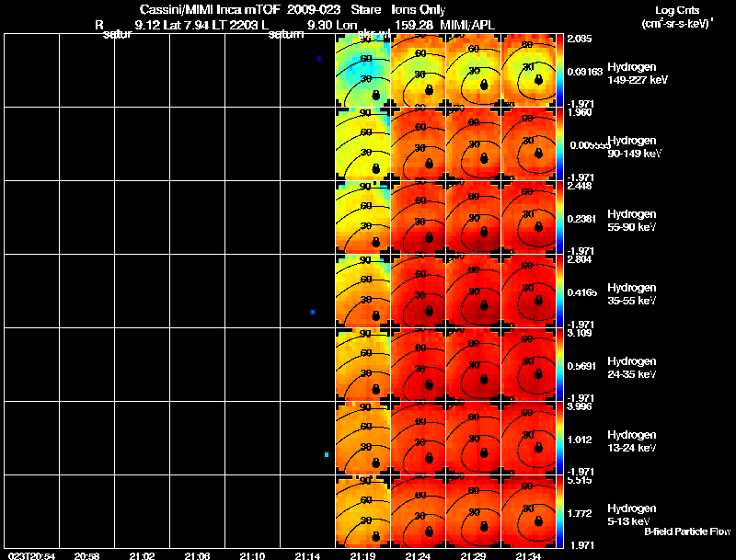
Task: Pick the Hydrogen 35-55 keV image at 21:24
Action: [419, 291]
